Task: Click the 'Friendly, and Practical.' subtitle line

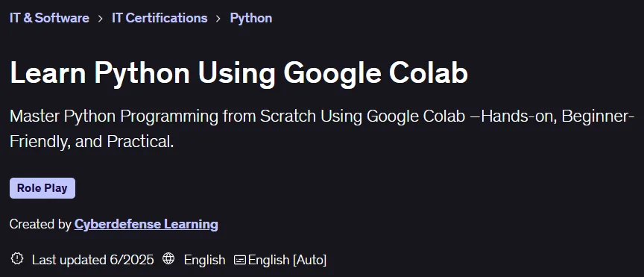Action: pos(92,142)
